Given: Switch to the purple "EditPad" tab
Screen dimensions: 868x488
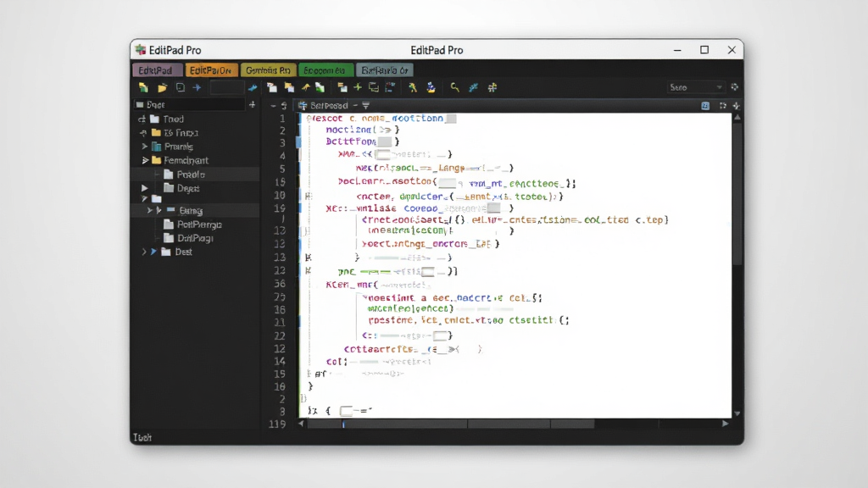Looking at the screenshot, I should [x=157, y=70].
